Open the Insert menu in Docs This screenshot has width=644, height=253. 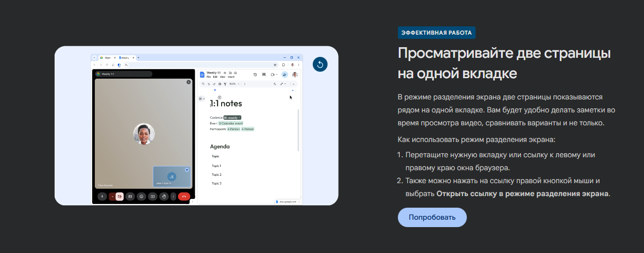click(x=231, y=77)
